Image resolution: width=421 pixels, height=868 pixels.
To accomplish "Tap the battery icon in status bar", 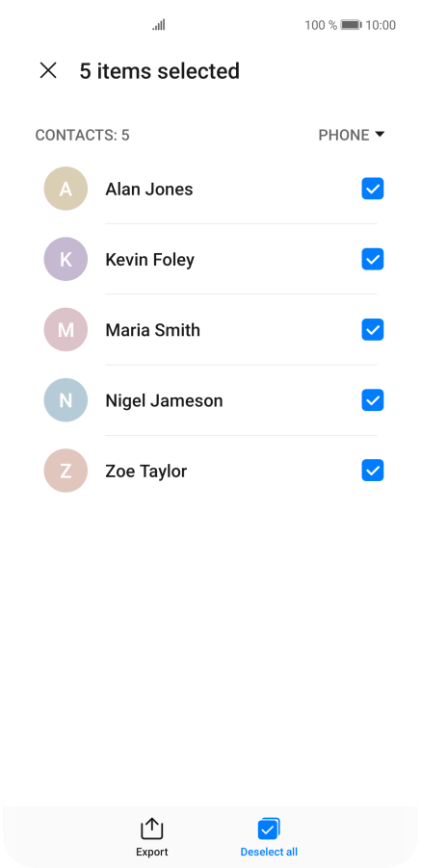I will point(351,25).
